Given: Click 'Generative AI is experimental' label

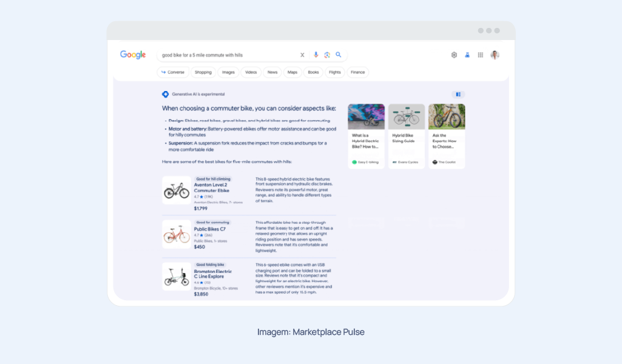Looking at the screenshot, I should click(198, 95).
